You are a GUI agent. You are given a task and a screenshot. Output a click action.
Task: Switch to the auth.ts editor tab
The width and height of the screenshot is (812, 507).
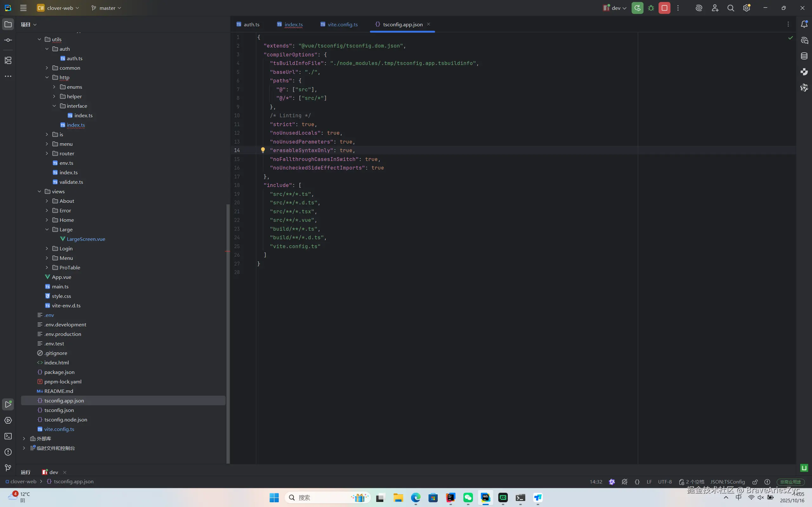[x=251, y=24]
